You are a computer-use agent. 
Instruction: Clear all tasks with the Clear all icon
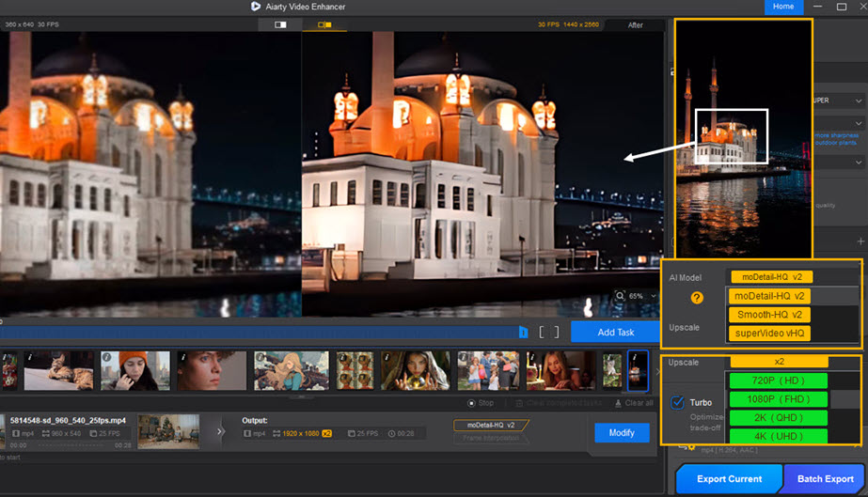click(x=619, y=403)
